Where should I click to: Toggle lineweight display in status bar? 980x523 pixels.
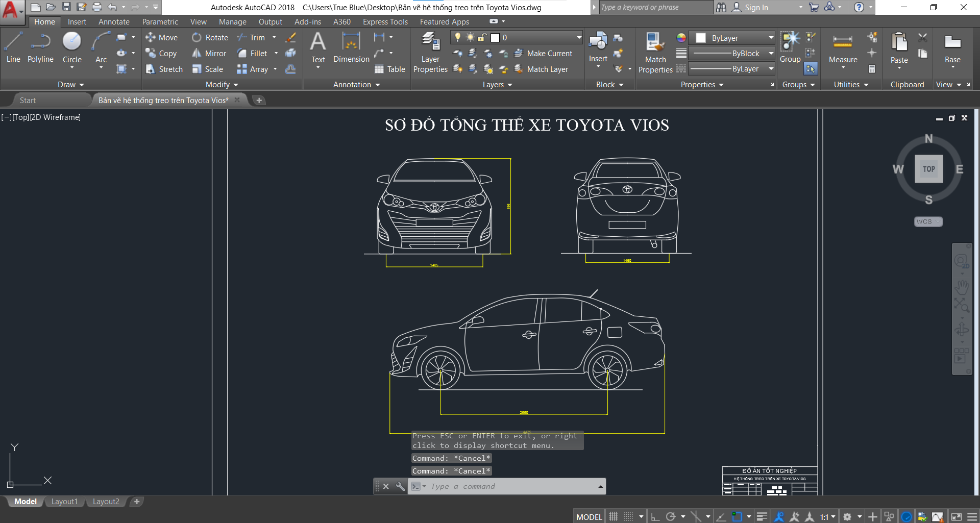coord(762,516)
